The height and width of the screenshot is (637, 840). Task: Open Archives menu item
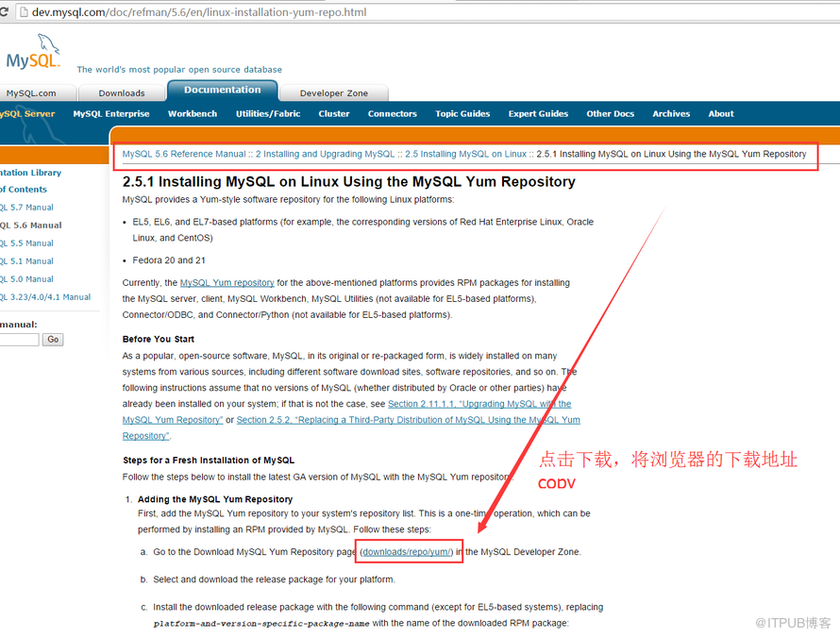(x=671, y=113)
